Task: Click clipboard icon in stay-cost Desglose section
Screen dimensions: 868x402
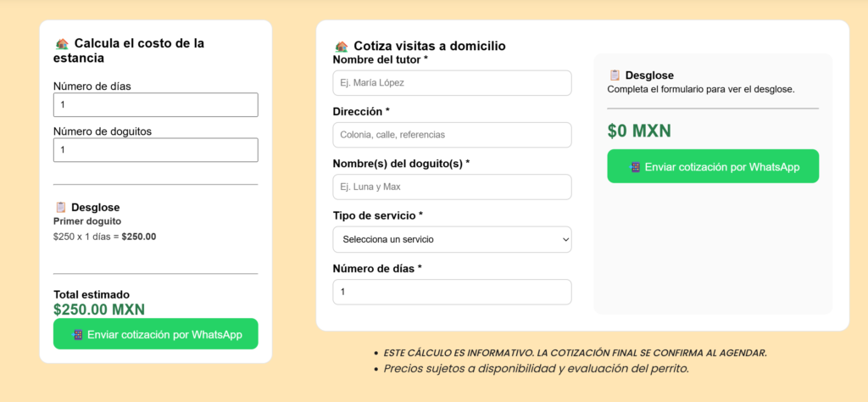Action: coord(61,207)
